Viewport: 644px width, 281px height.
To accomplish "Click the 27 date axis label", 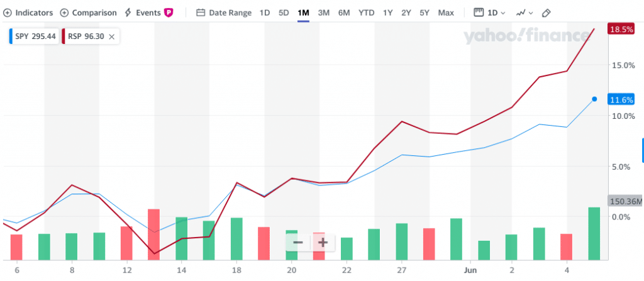I will [402, 270].
